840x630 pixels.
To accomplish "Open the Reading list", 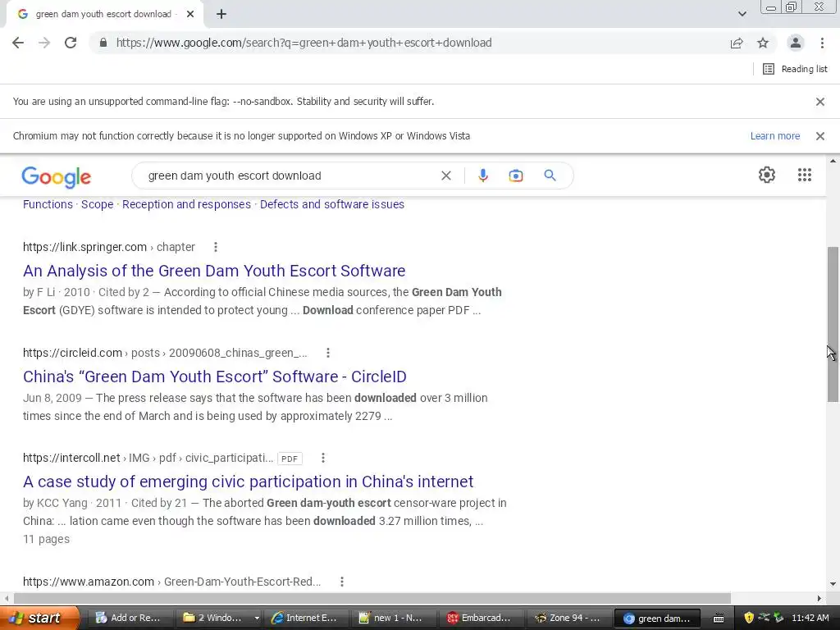I will 795,69.
